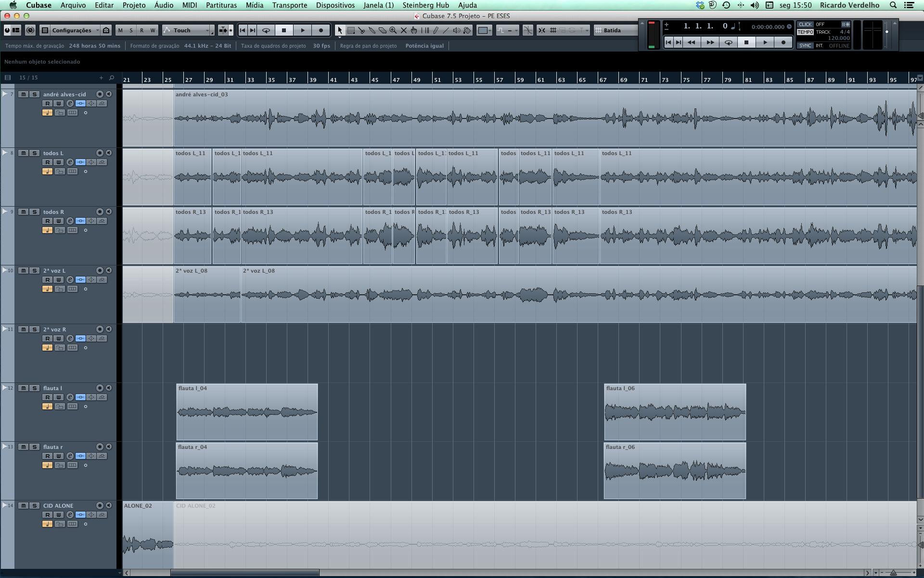Open channel settings (e) for flauta l
The height and width of the screenshot is (578, 924).
click(70, 397)
